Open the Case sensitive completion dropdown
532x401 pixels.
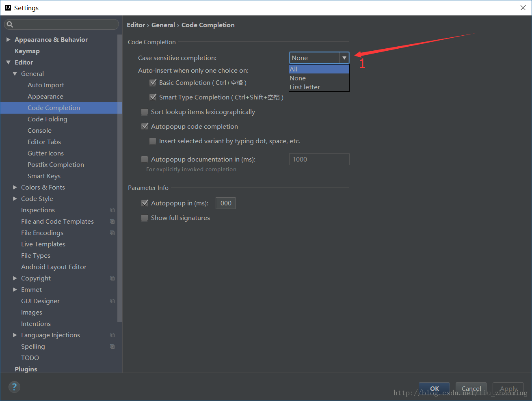pyautogui.click(x=344, y=58)
